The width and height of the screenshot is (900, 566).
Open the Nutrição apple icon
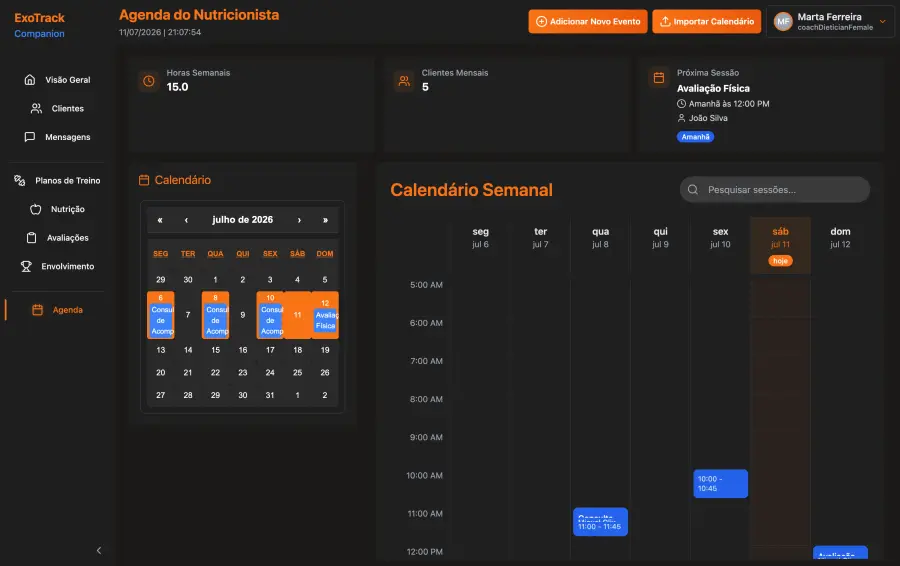36,209
